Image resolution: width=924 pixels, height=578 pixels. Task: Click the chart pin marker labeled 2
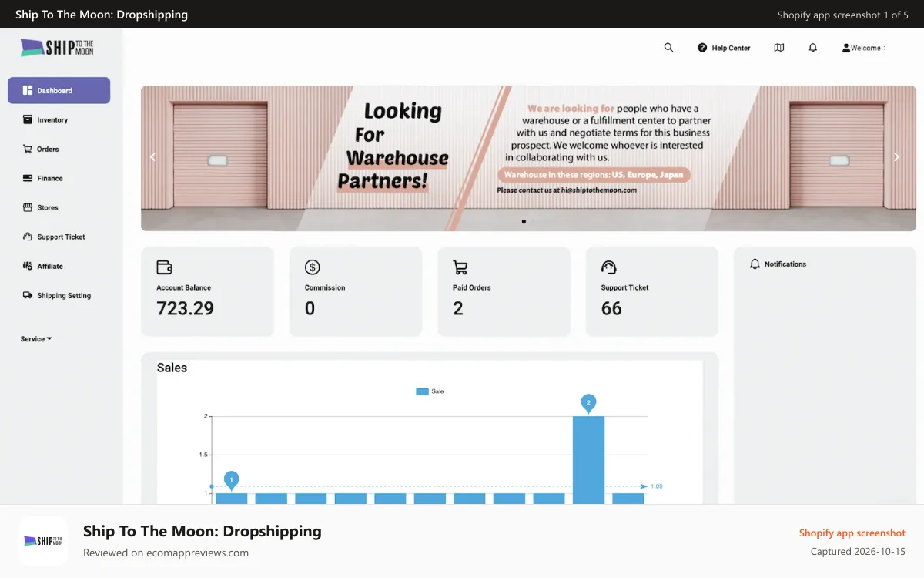(588, 403)
